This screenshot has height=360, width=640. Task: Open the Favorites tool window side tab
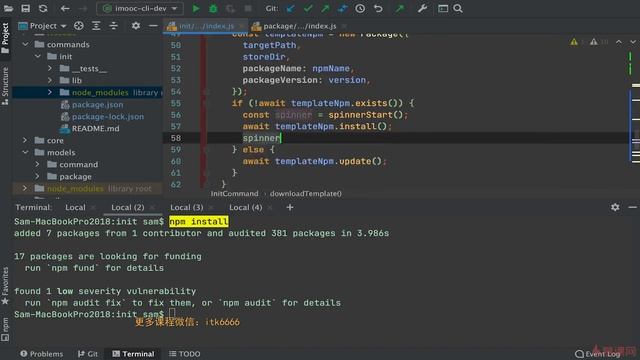point(5,286)
